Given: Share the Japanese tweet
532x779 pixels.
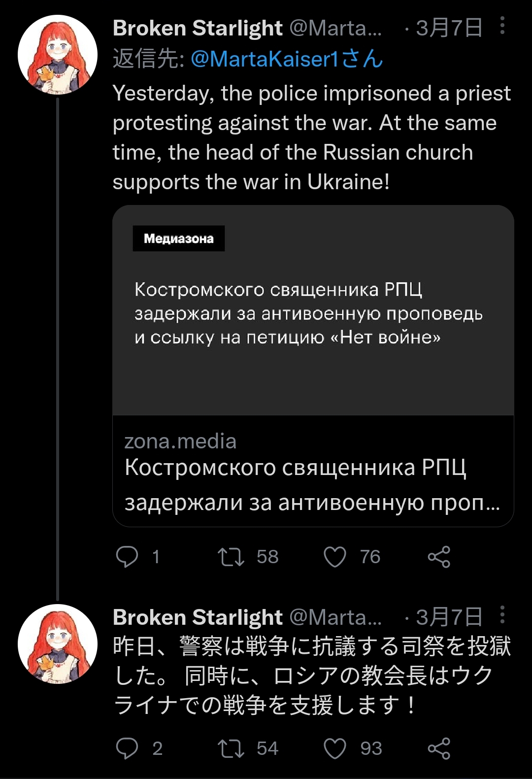Looking at the screenshot, I should tap(439, 748).
